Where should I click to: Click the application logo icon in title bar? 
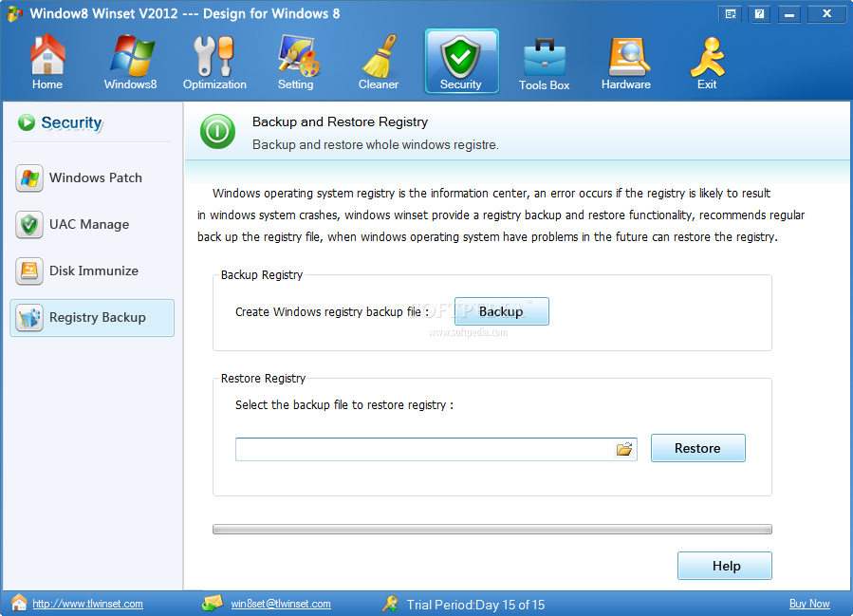(x=14, y=14)
